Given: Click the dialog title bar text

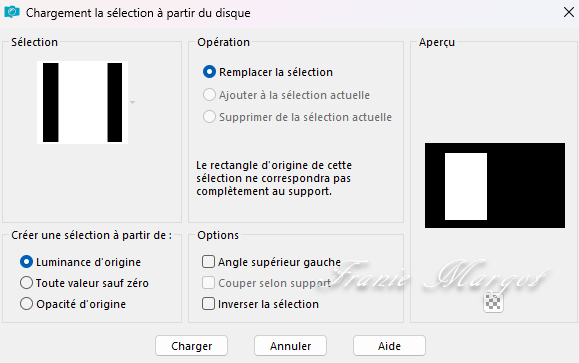Looking at the screenshot, I should coord(138,13).
